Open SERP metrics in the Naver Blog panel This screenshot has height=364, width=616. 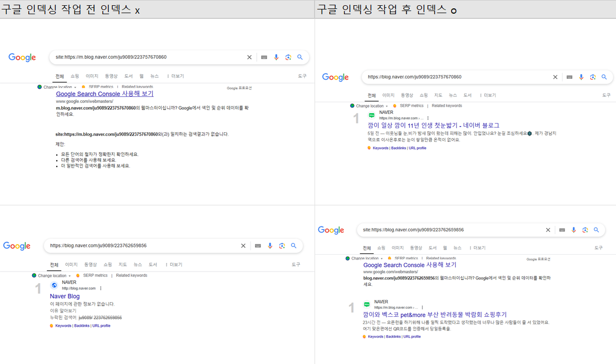click(95, 276)
